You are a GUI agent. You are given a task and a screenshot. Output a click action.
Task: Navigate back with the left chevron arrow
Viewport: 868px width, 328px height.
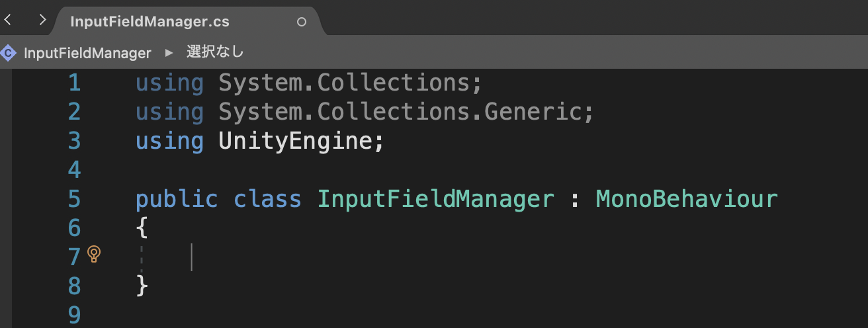(x=7, y=20)
